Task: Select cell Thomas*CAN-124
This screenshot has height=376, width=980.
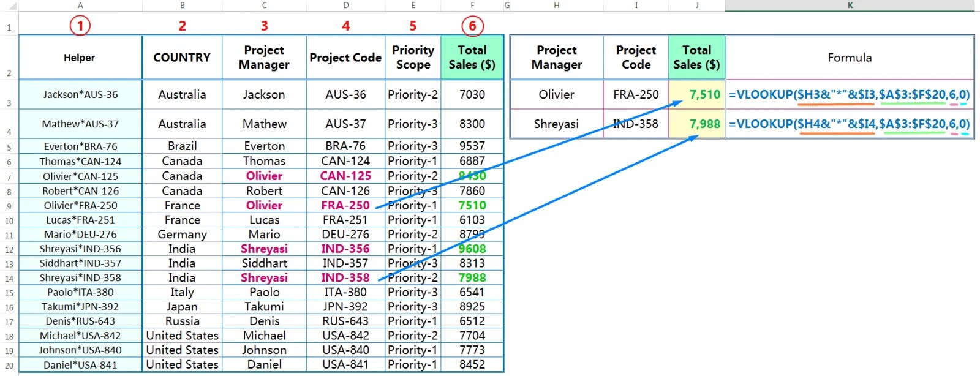Action: pyautogui.click(x=80, y=161)
